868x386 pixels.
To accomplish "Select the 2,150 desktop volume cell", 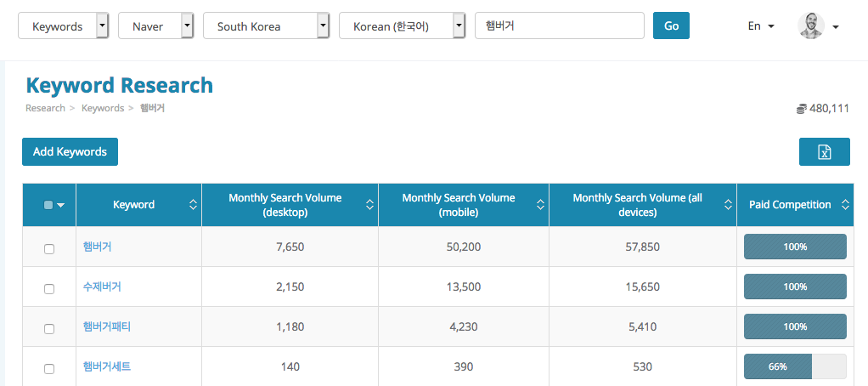I will pos(290,287).
